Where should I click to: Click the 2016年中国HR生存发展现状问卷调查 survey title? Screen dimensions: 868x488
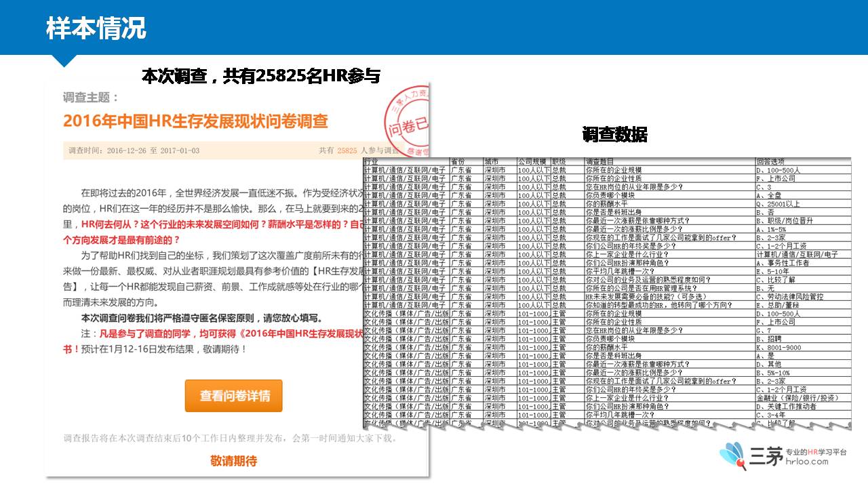click(x=195, y=121)
